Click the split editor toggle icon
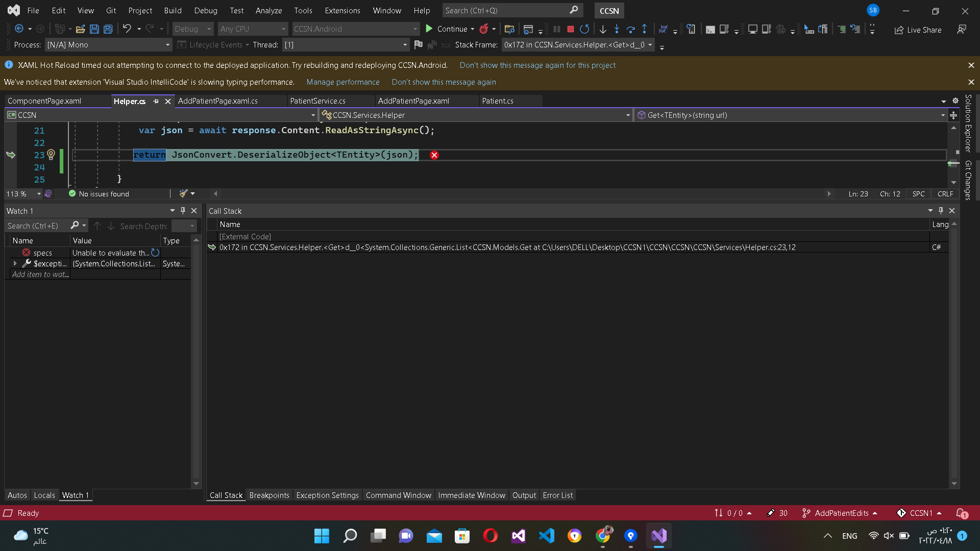 tap(953, 115)
